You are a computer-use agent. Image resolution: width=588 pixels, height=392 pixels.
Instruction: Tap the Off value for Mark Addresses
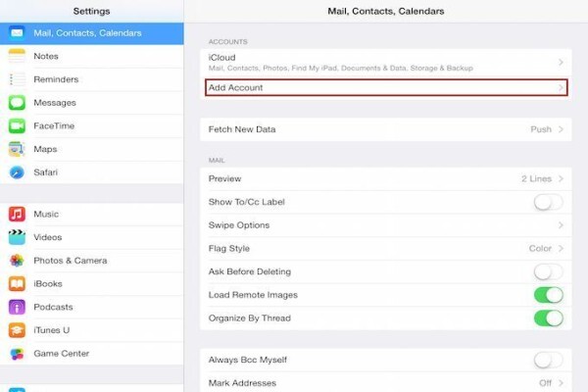(x=545, y=383)
